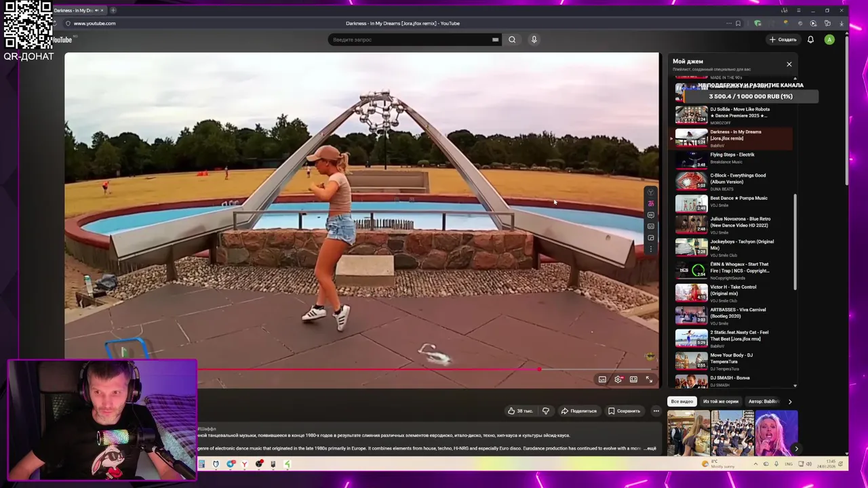Click the translate icon on video sidebar

click(x=650, y=203)
